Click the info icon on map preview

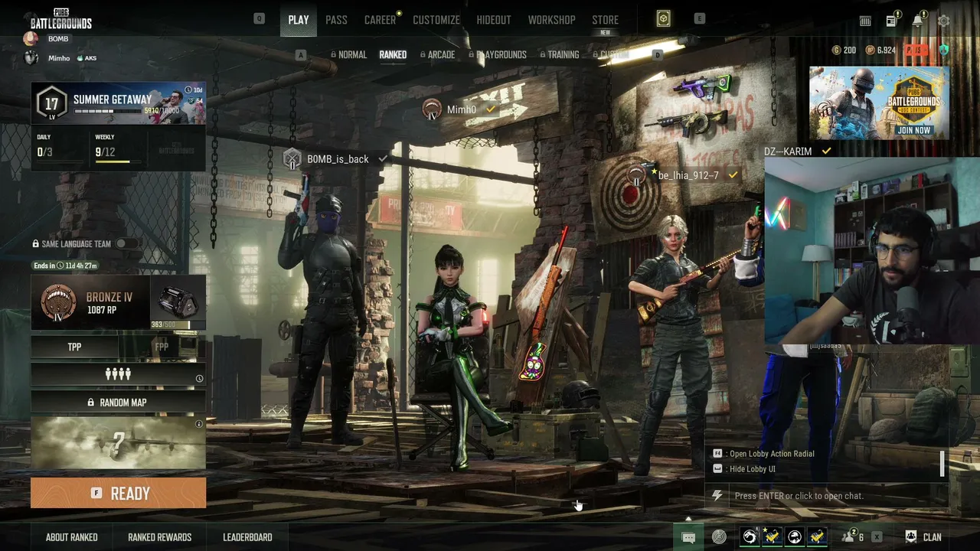pyautogui.click(x=199, y=424)
